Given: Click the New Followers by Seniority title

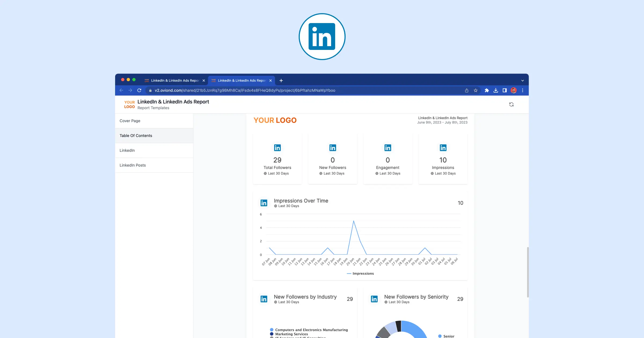Looking at the screenshot, I should point(416,297).
